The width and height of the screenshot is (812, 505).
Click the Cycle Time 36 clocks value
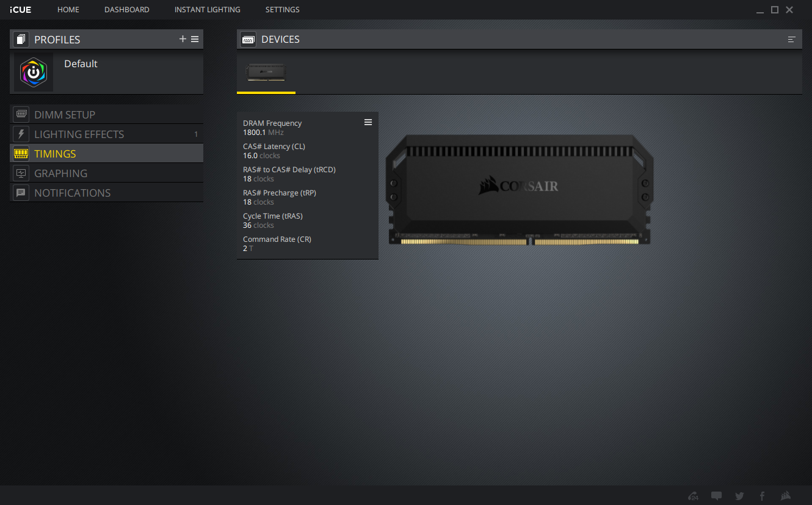(258, 225)
